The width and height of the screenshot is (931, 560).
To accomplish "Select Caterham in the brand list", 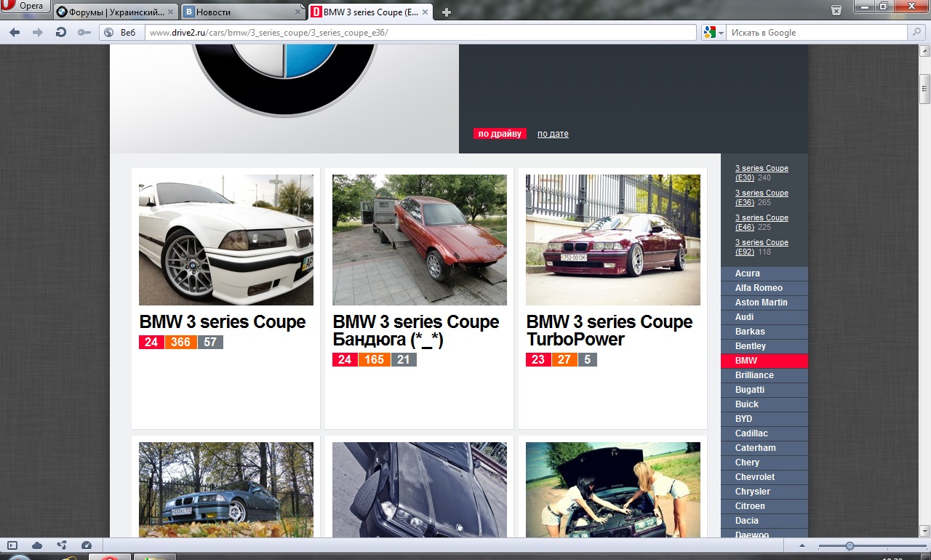I will [x=764, y=448].
